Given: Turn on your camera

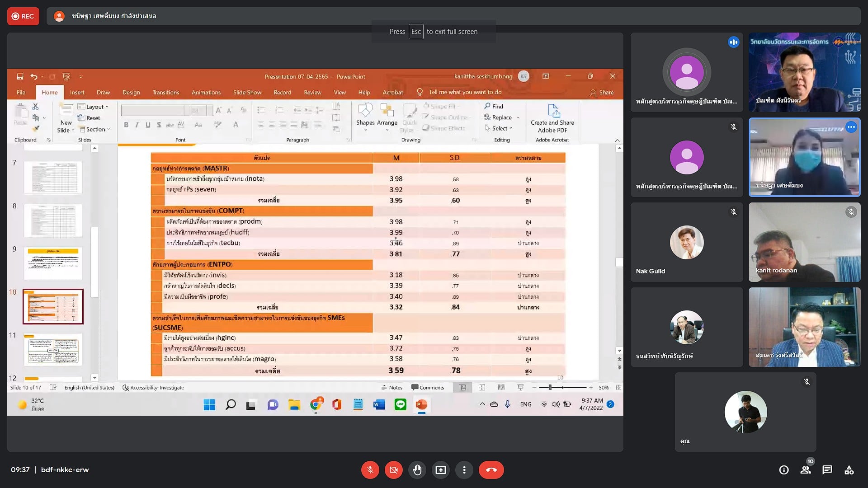Looking at the screenshot, I should [x=393, y=470].
